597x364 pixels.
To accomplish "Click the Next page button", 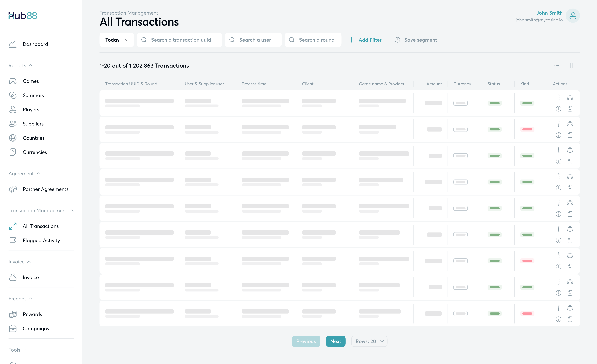I will (x=336, y=341).
